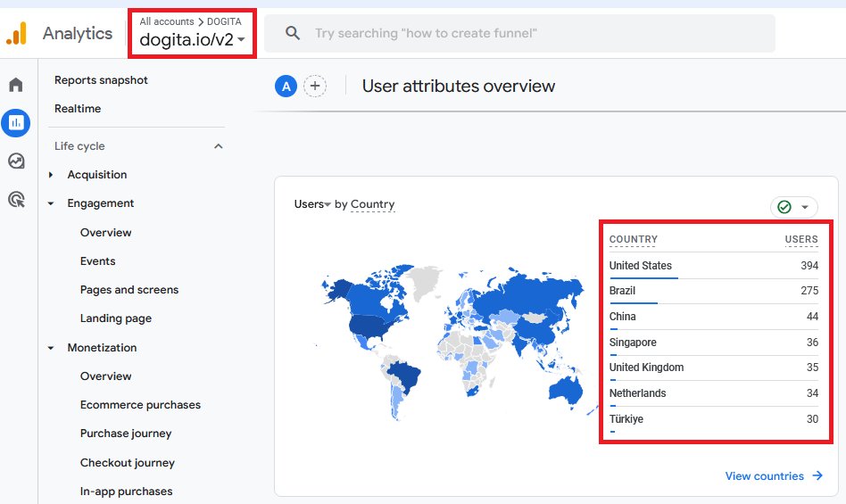Click the 44 users value
This screenshot has width=846, height=504.
pos(812,317)
